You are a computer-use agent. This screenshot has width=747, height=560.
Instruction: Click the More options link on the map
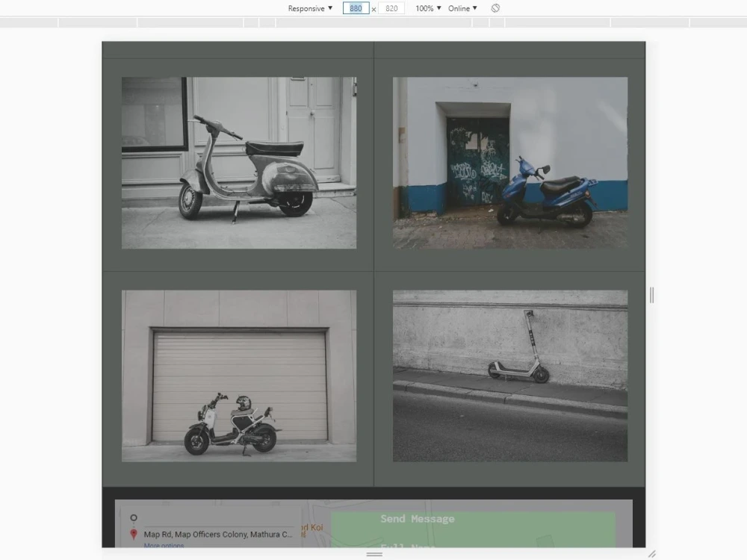pos(164,545)
